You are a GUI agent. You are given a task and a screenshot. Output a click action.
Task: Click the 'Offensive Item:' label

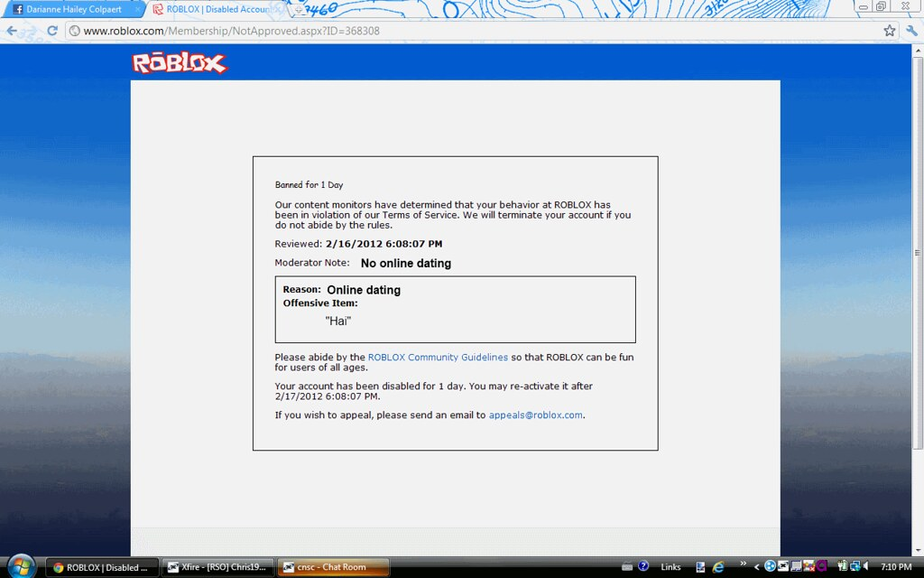tap(320, 303)
